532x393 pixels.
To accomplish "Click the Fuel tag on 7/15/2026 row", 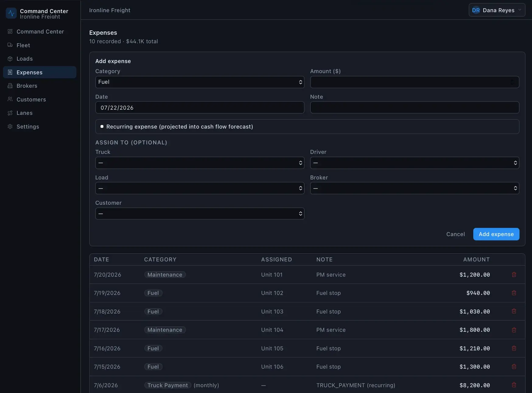I will coord(153,366).
